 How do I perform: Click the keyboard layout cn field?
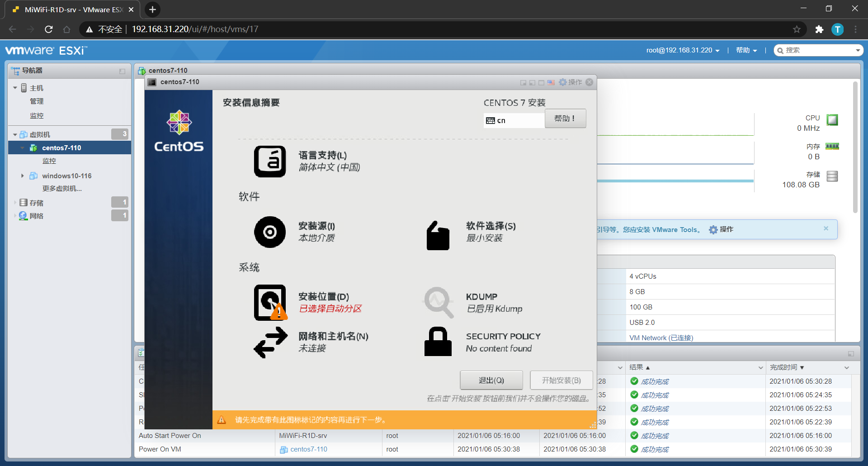[x=514, y=120]
